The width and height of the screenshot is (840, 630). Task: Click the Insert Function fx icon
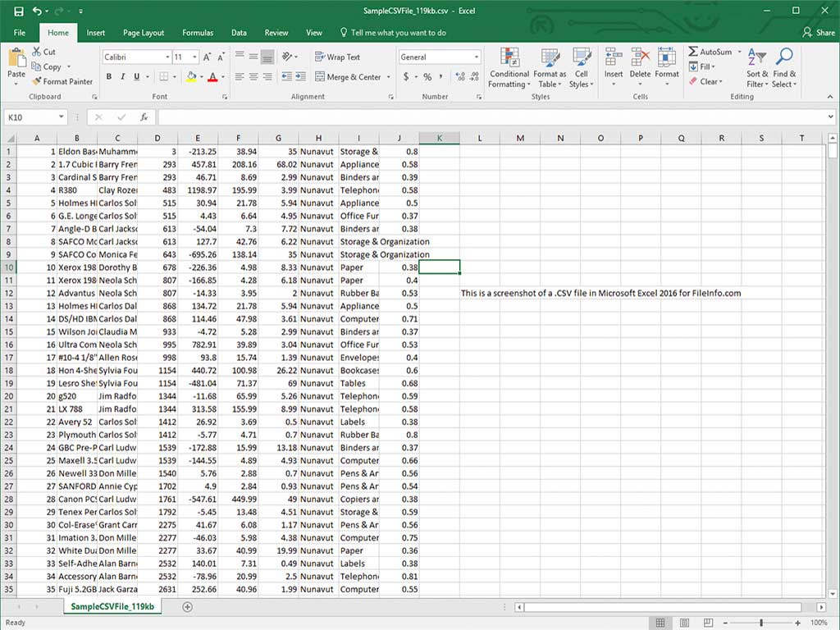144,117
